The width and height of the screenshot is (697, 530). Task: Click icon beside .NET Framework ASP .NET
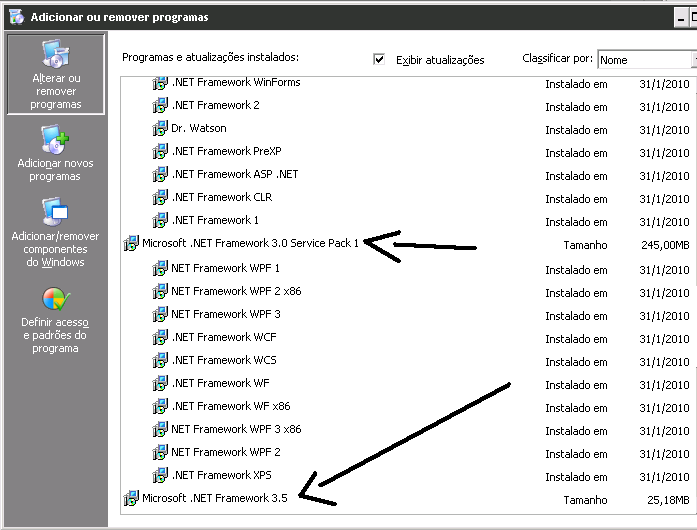click(x=160, y=174)
